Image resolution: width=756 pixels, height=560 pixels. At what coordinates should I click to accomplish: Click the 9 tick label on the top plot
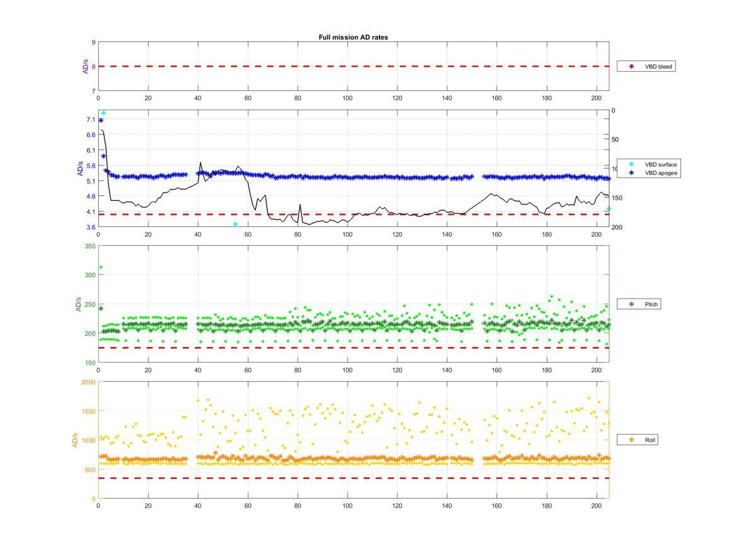pos(93,43)
